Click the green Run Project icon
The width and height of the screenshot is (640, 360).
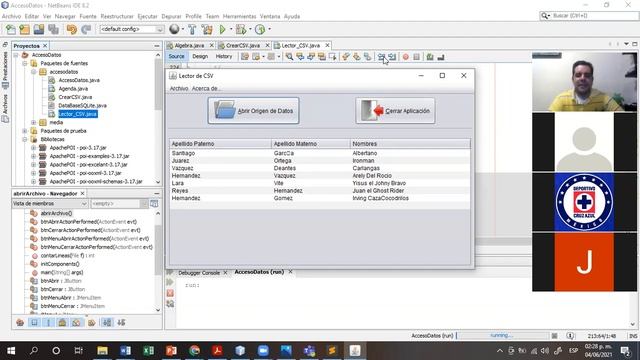[x=222, y=29]
